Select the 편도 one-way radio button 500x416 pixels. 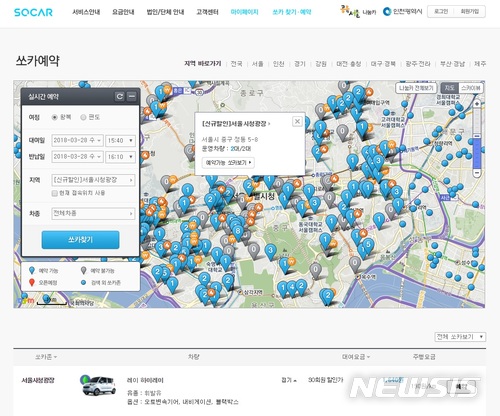[x=83, y=117]
